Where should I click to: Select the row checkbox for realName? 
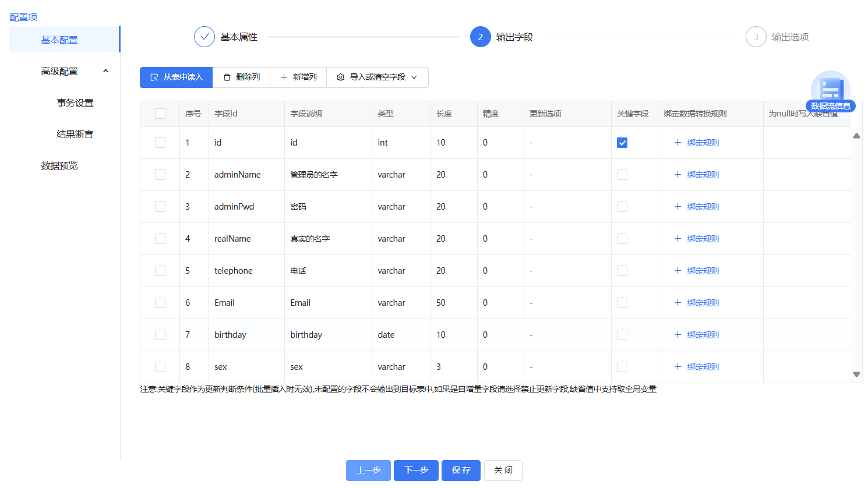160,239
